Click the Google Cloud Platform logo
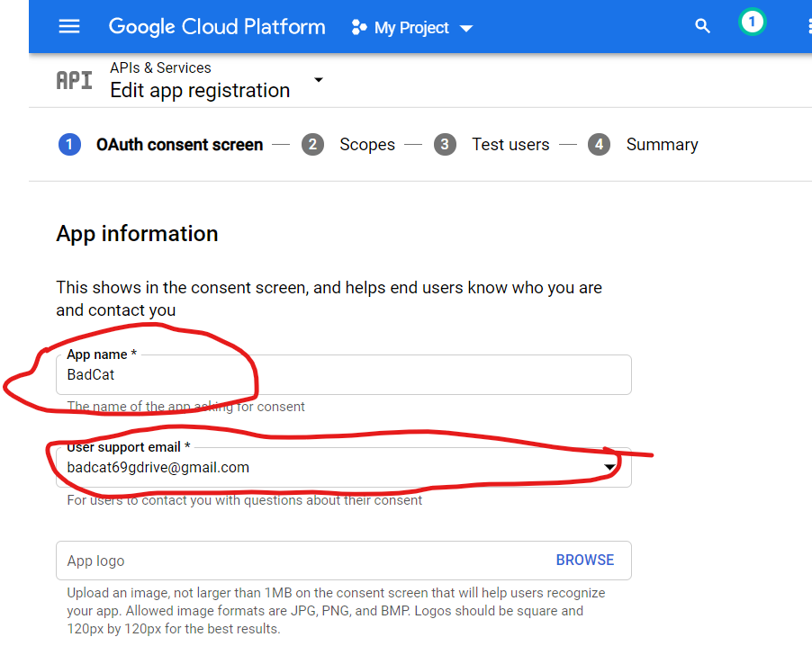This screenshot has width=812, height=655. click(x=217, y=27)
